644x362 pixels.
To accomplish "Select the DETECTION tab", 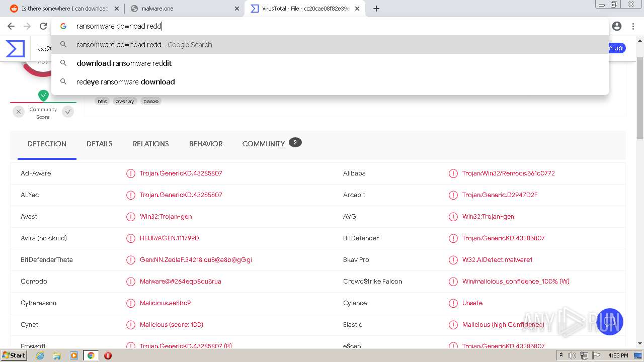I will pyautogui.click(x=47, y=144).
